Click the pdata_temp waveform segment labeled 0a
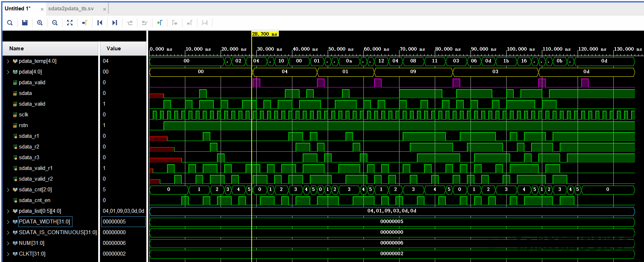This screenshot has height=262, width=644. tap(349, 61)
